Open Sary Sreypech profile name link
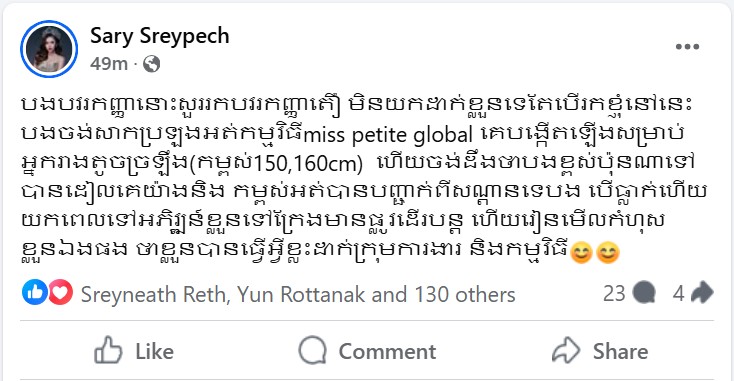 pyautogui.click(x=160, y=36)
